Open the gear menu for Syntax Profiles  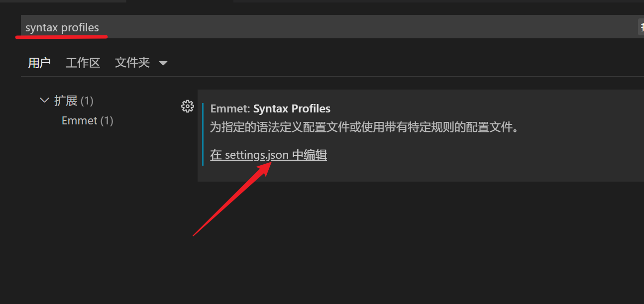[187, 106]
